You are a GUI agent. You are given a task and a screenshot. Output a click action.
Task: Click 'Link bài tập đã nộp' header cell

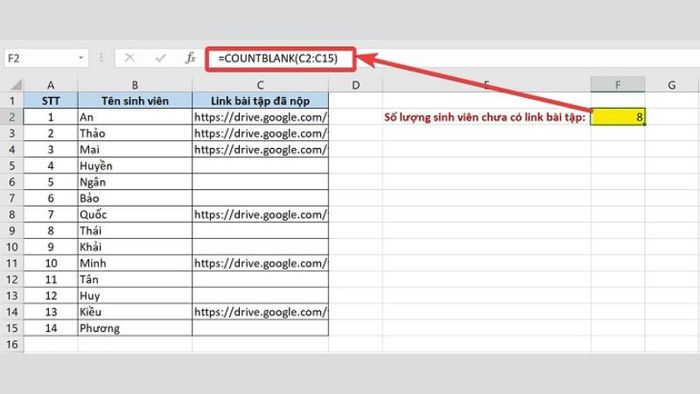pos(260,101)
